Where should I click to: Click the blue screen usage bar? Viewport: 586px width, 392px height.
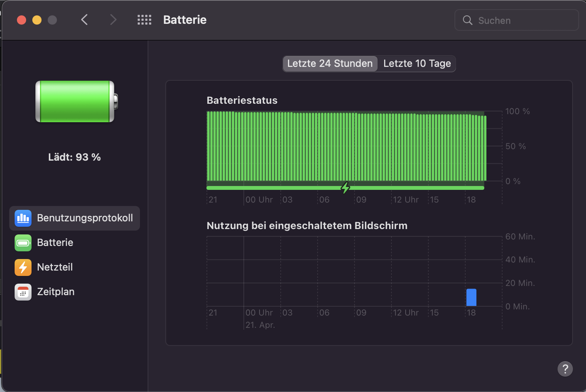(x=471, y=297)
